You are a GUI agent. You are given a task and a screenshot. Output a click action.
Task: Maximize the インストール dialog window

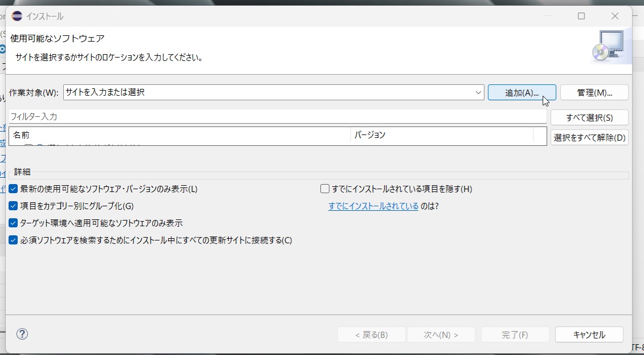pos(581,16)
